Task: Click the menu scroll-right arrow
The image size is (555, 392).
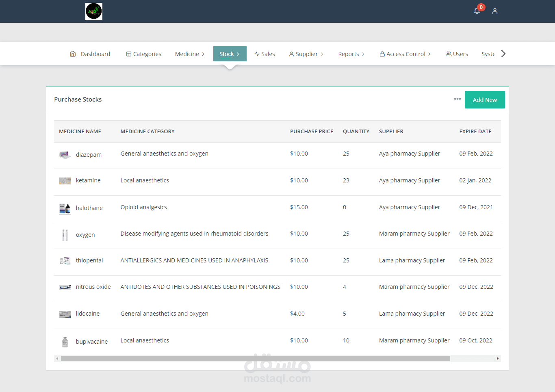Action: point(503,54)
